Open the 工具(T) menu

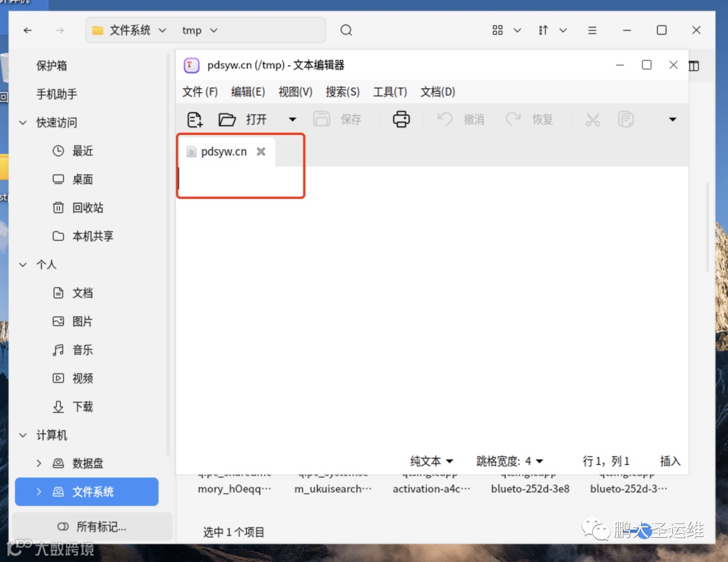(390, 92)
